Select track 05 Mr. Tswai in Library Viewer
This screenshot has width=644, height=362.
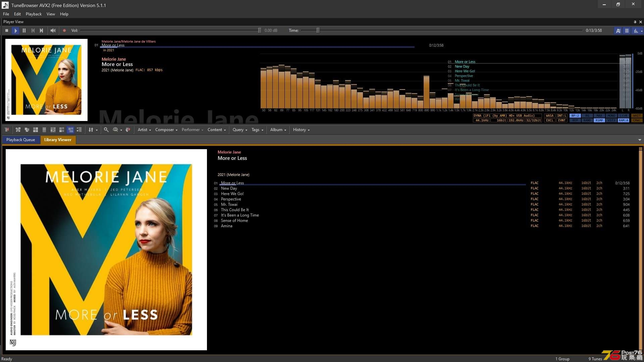click(x=422, y=204)
